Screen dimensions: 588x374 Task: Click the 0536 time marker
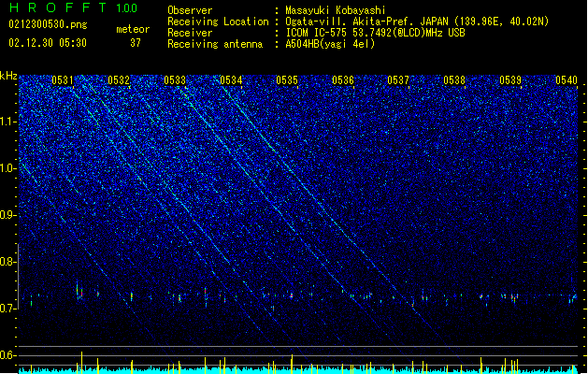pyautogui.click(x=343, y=80)
